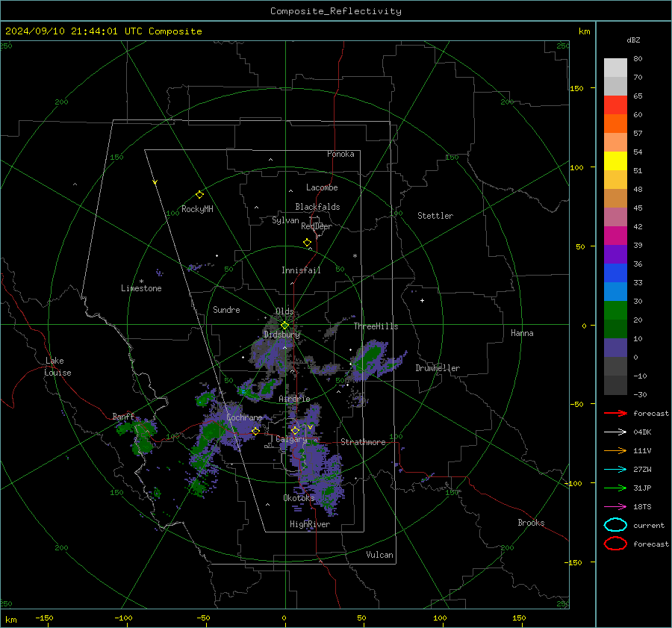Click the yellow diamond marker above Calgary

295,430
